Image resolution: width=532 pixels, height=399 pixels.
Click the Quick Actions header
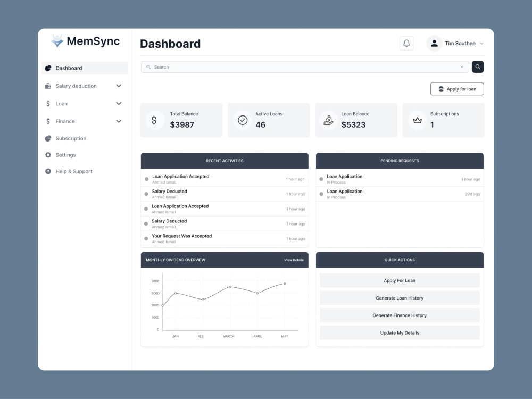(400, 260)
